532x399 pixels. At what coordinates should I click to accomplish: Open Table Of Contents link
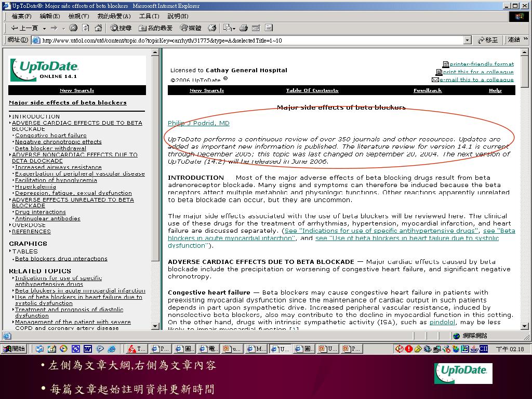(x=312, y=90)
